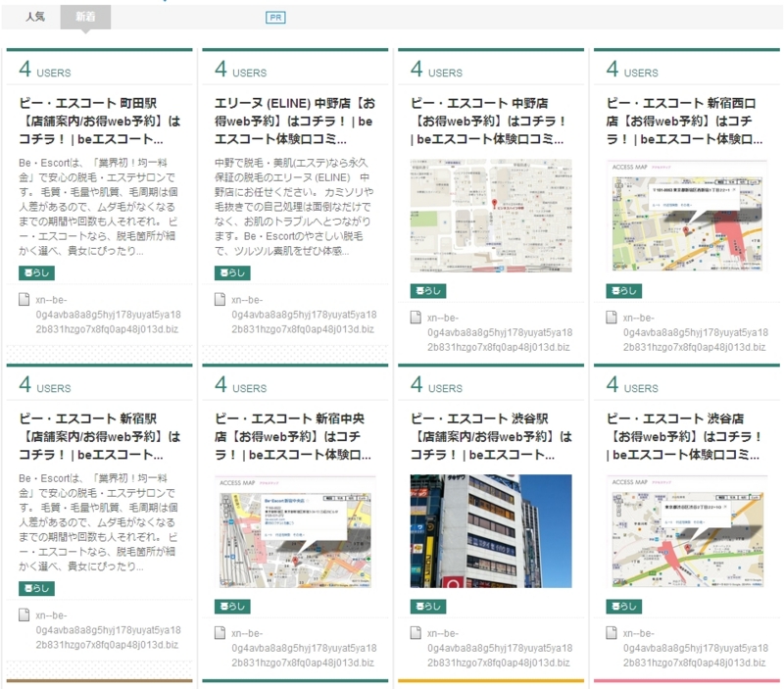
Task: Switch to the 人気 tab
Action: (x=35, y=17)
